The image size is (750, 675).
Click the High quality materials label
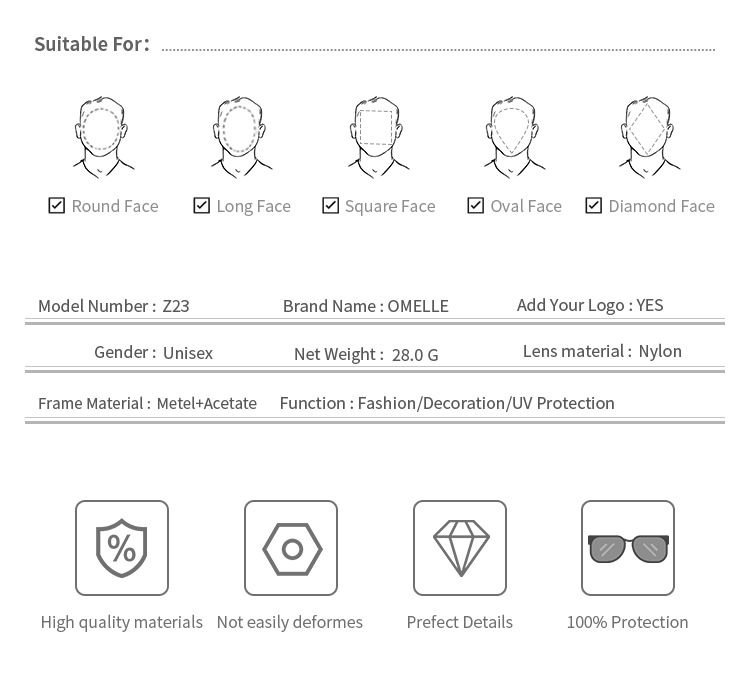tap(122, 622)
